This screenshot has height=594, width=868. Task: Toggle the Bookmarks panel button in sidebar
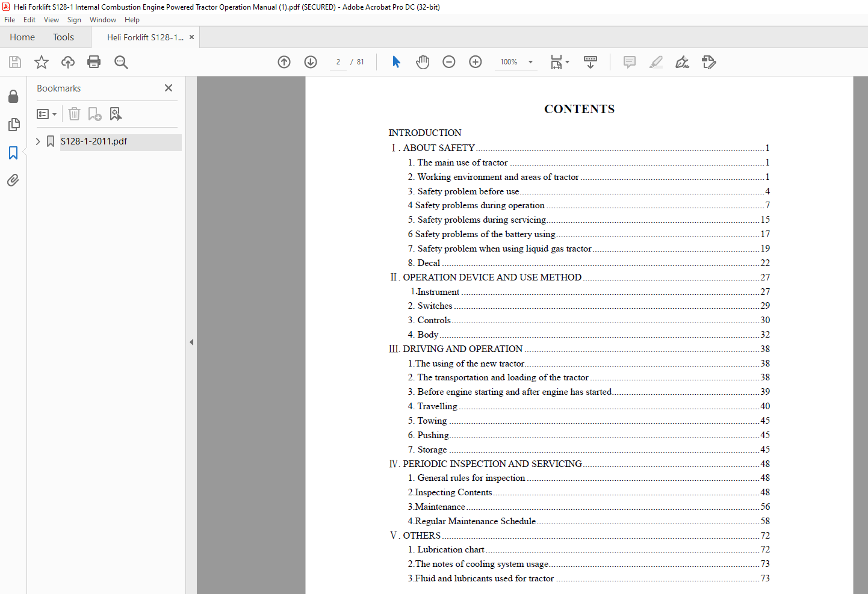[x=13, y=153]
